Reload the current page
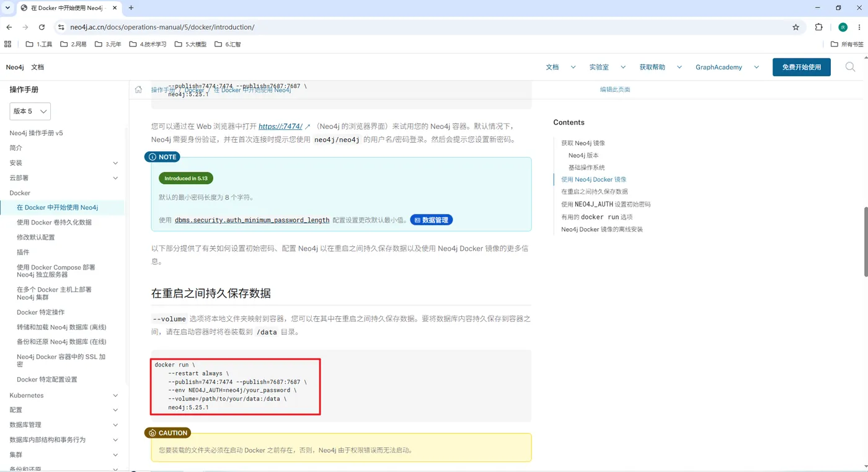This screenshot has height=472, width=868. point(42,27)
